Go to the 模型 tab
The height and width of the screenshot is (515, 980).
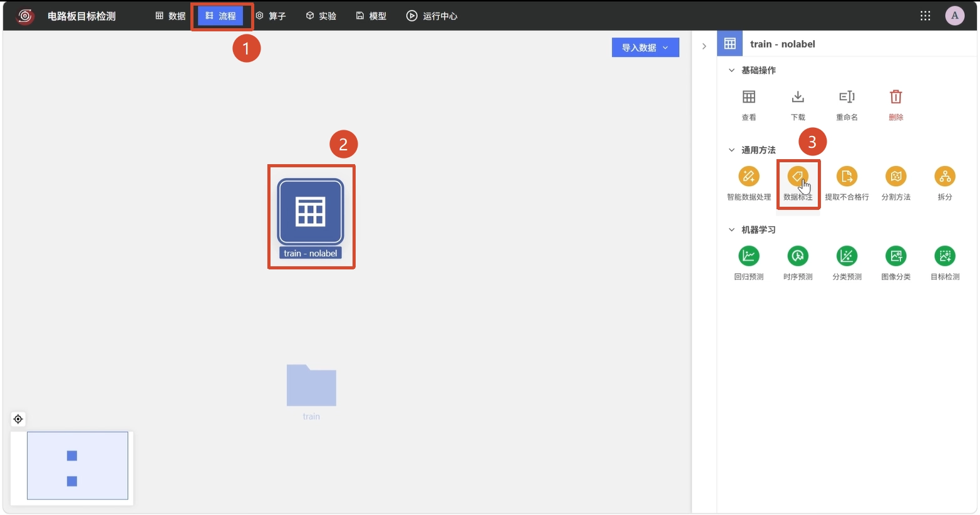tap(371, 16)
